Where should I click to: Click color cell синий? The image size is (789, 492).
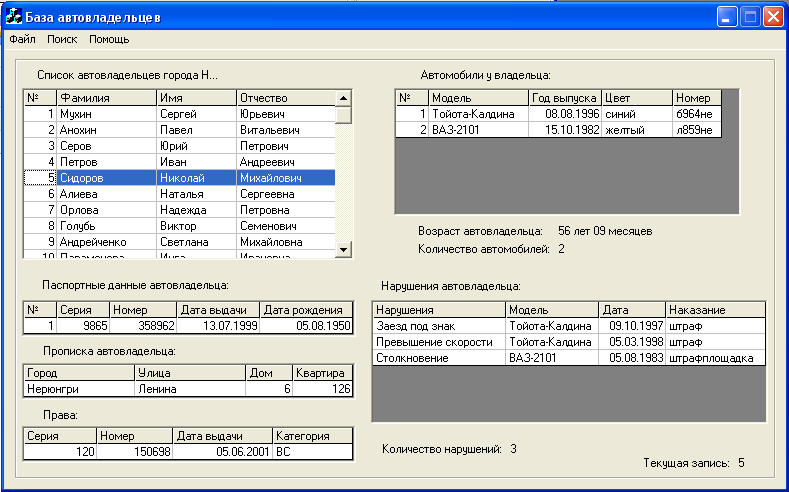pos(637,114)
